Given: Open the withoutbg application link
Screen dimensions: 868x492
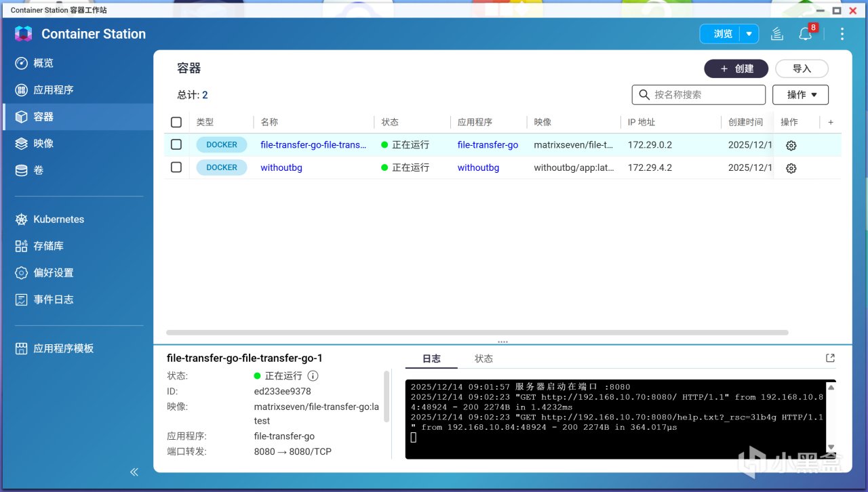Looking at the screenshot, I should tap(478, 168).
